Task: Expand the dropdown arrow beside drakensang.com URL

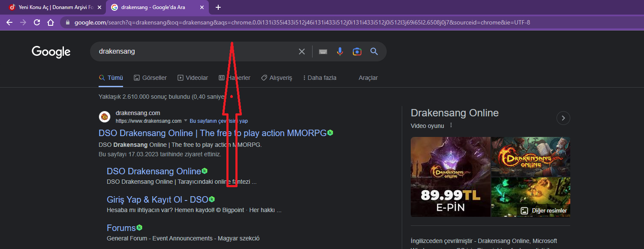Action: coord(186,121)
